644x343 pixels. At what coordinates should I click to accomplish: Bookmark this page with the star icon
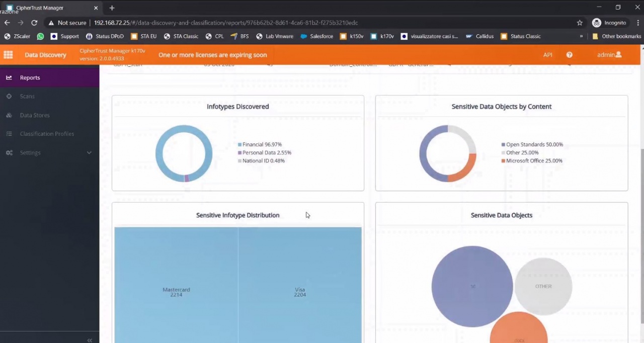point(580,23)
